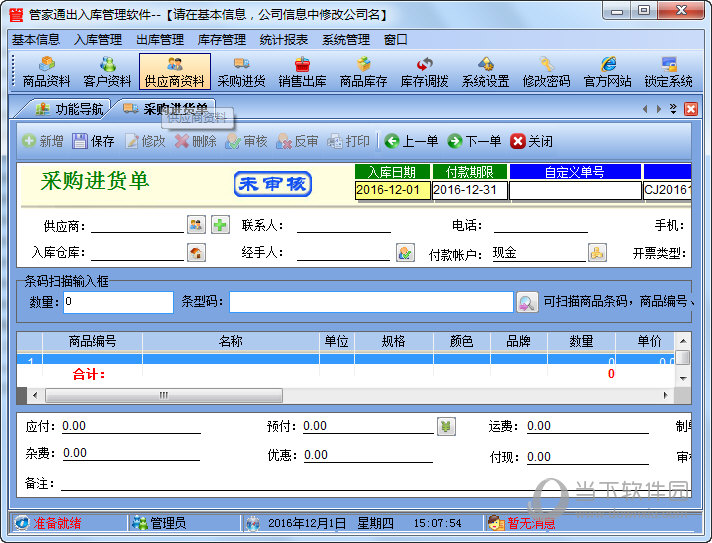
Task: Click the 供应商 input field
Action: (137, 225)
